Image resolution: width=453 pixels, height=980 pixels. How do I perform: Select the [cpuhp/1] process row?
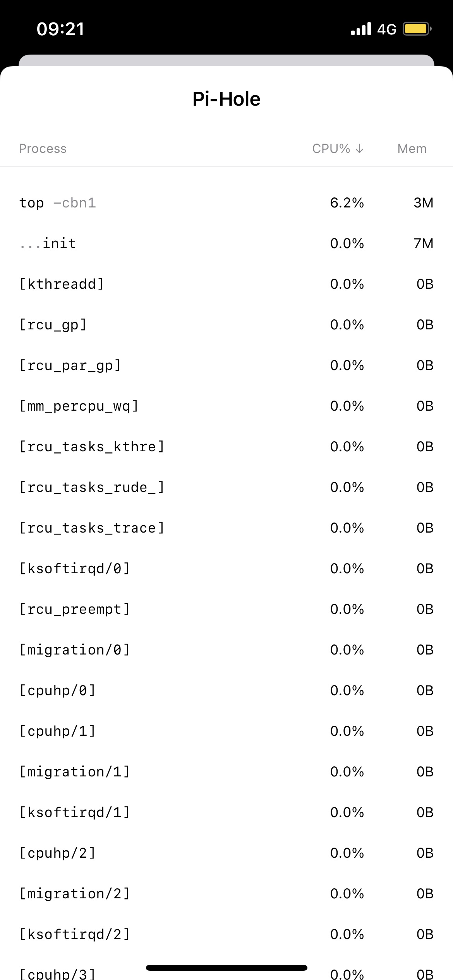click(226, 731)
